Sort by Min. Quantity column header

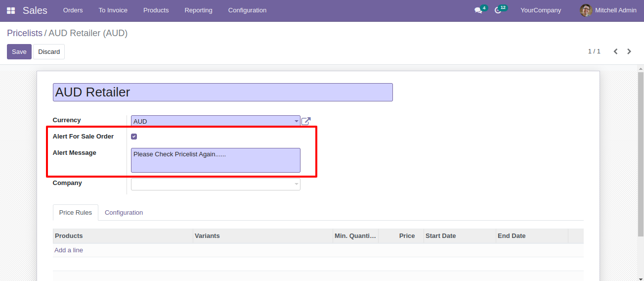pos(356,236)
